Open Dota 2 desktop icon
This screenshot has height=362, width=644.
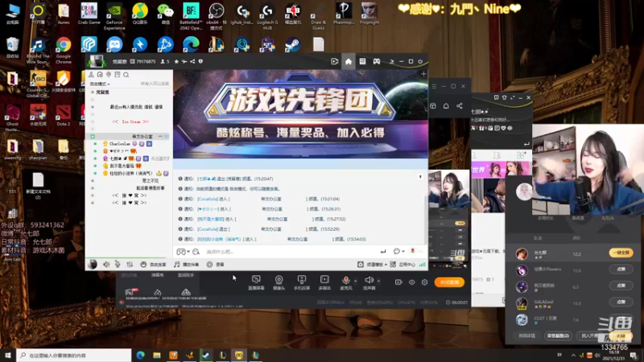click(x=64, y=114)
